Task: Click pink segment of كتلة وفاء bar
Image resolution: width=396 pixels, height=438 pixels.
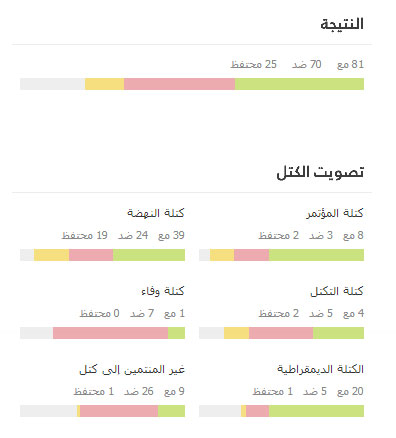Action: coord(110,333)
